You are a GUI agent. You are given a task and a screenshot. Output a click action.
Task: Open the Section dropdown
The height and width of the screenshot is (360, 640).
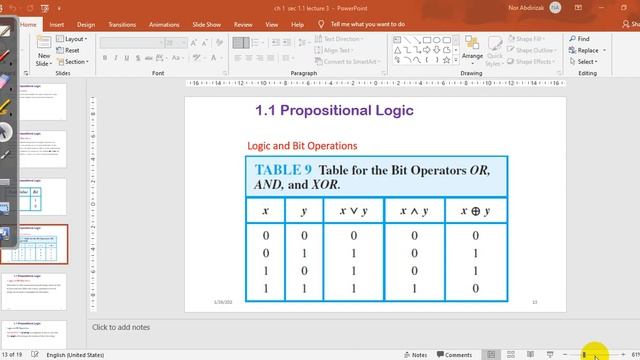pos(73,62)
